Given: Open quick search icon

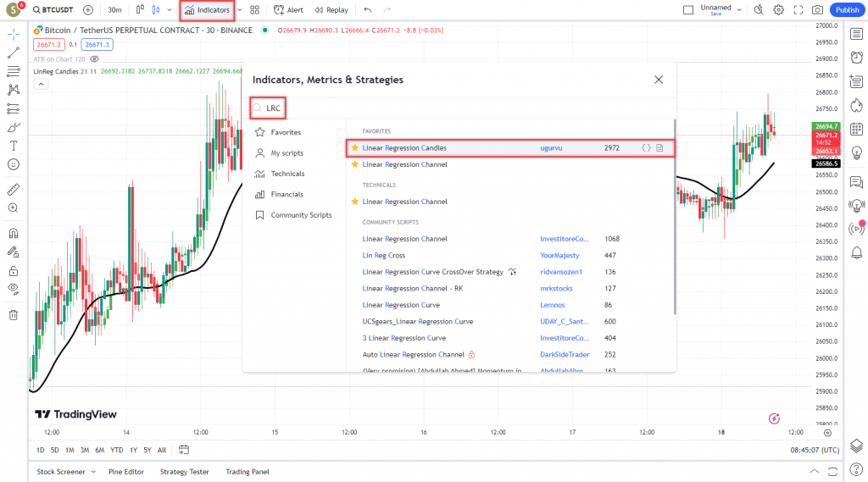Looking at the screenshot, I should point(759,10).
